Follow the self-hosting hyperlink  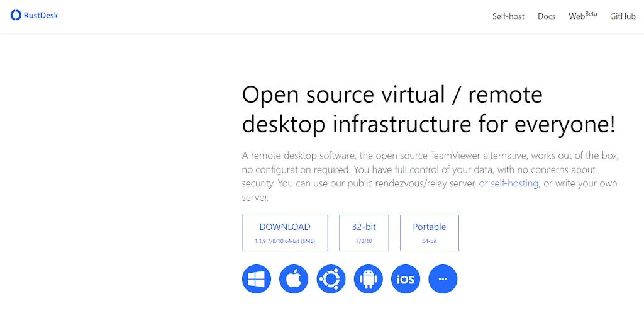click(514, 183)
